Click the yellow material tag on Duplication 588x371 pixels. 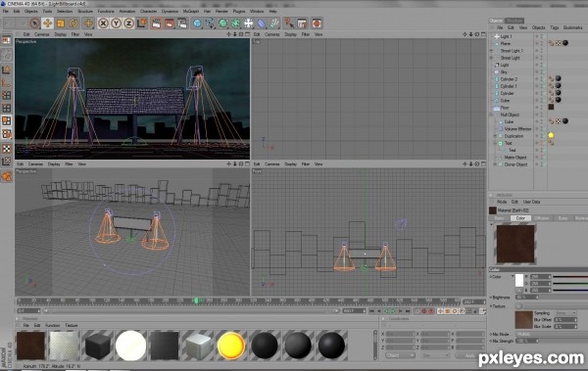[x=551, y=136]
